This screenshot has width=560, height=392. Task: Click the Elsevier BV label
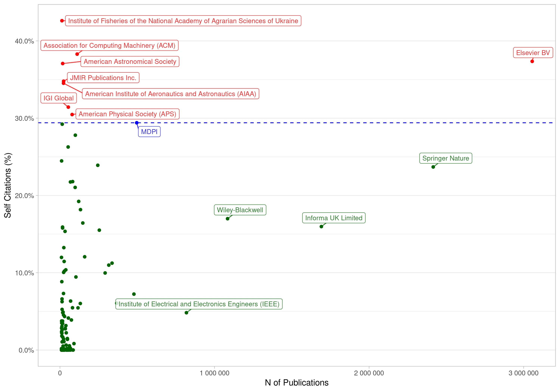coord(533,52)
